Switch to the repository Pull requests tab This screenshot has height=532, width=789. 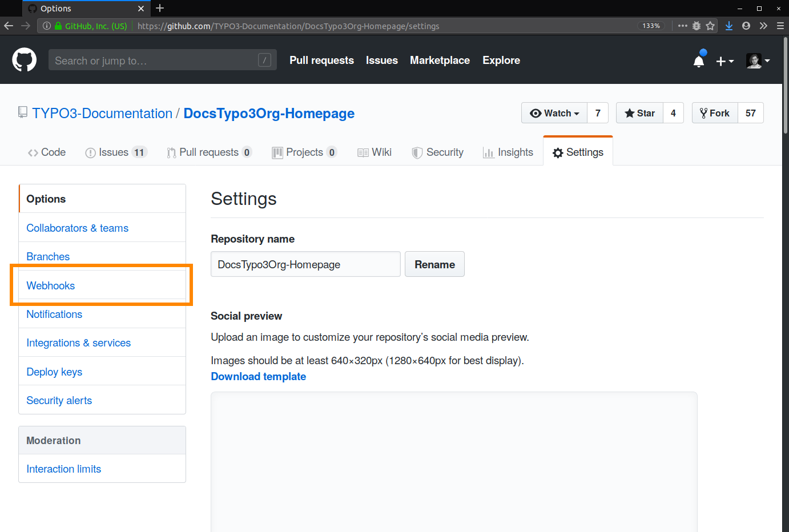coord(209,152)
